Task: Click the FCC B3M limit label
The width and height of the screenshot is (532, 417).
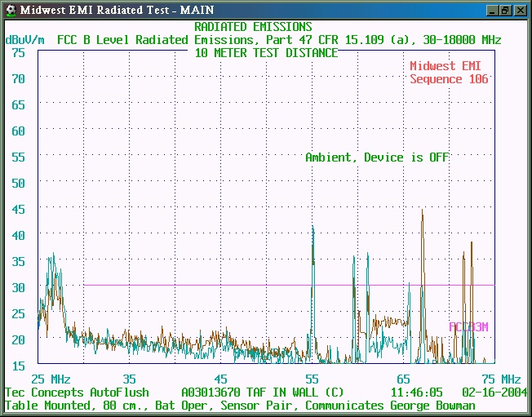Action: 468,326
